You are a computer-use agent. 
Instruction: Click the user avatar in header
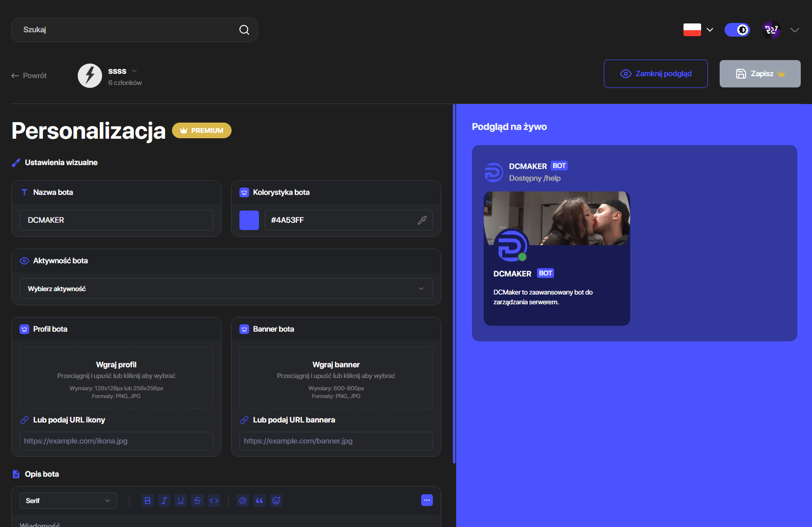[x=771, y=30]
